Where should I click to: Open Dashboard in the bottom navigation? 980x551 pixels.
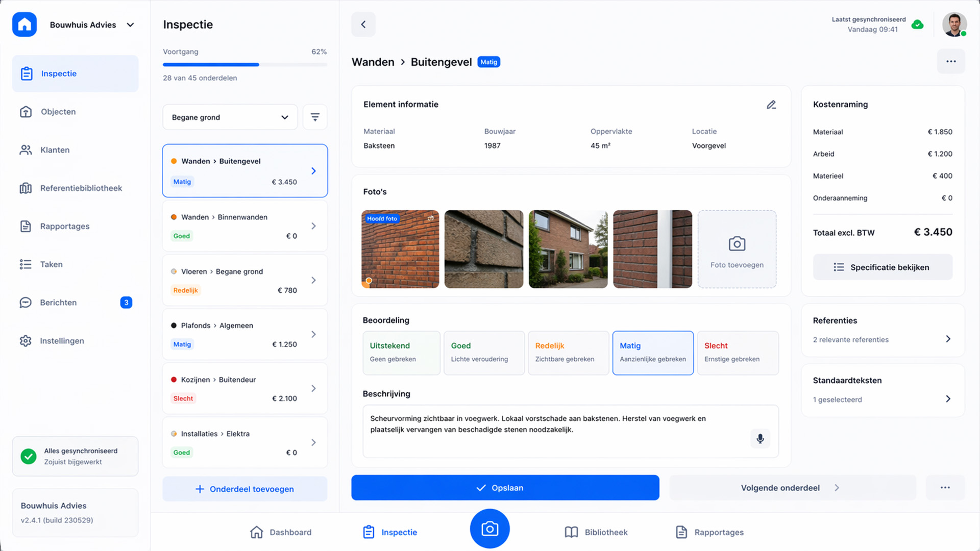click(x=281, y=532)
